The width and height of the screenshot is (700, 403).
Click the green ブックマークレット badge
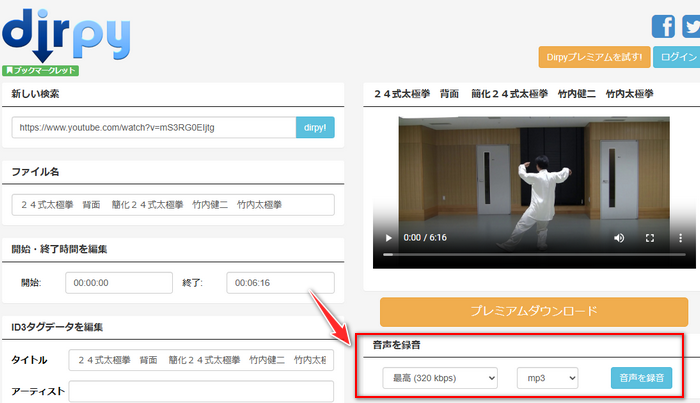coord(41,71)
